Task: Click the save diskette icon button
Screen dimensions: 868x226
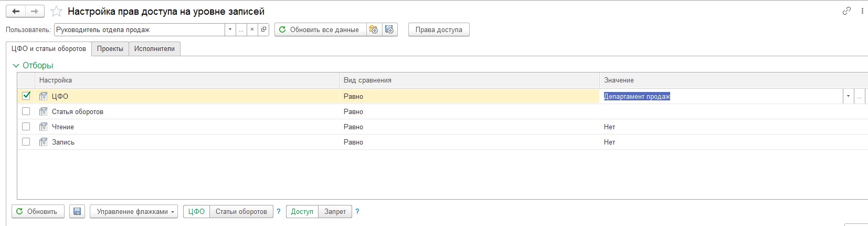Action: click(77, 211)
